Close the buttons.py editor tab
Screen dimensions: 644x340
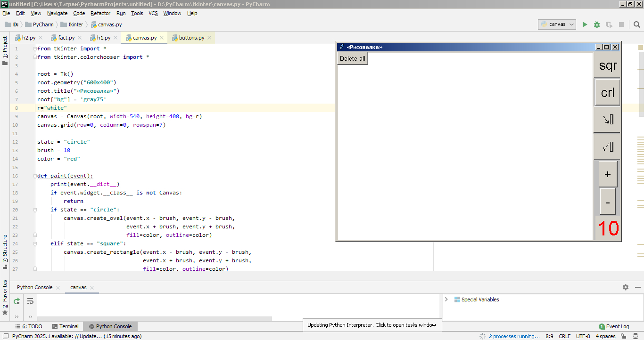click(209, 38)
